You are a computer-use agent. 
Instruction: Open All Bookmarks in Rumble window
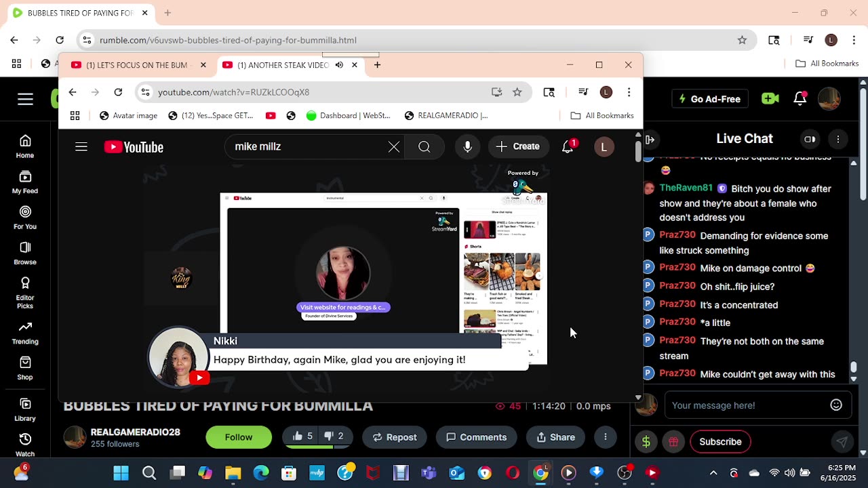click(x=827, y=64)
